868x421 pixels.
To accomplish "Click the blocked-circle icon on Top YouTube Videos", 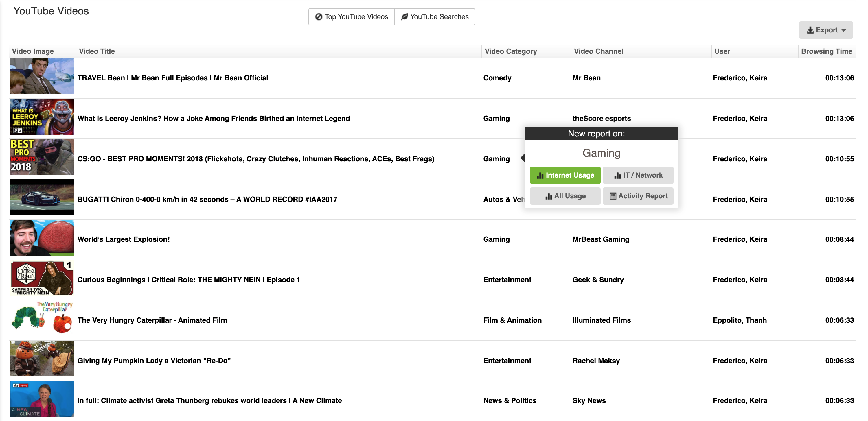I will click(319, 16).
